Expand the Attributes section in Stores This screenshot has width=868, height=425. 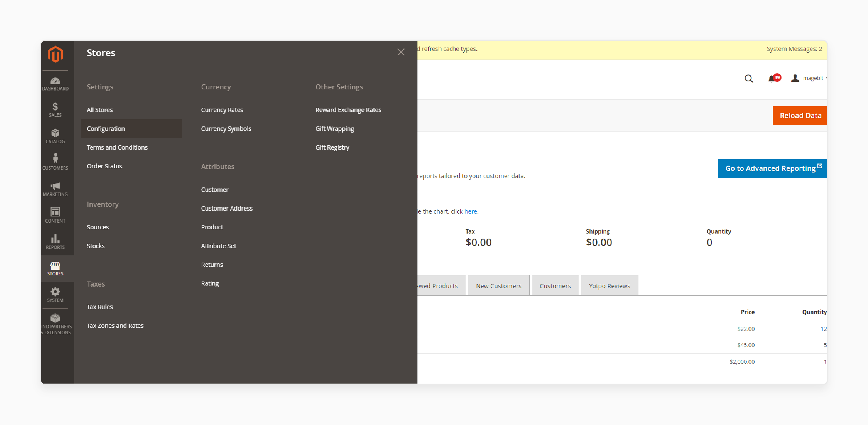218,166
